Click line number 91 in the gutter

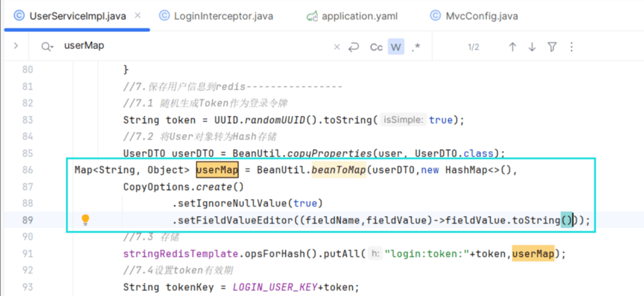tap(27, 254)
